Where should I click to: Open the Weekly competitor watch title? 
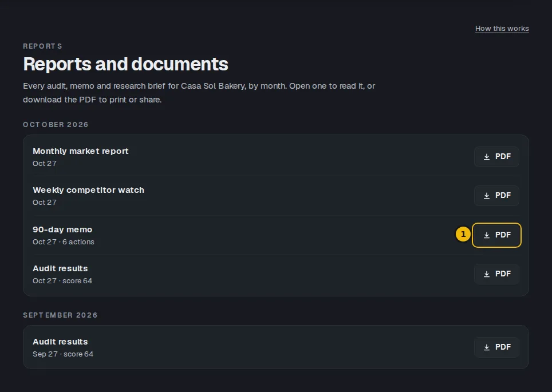pyautogui.click(x=88, y=190)
